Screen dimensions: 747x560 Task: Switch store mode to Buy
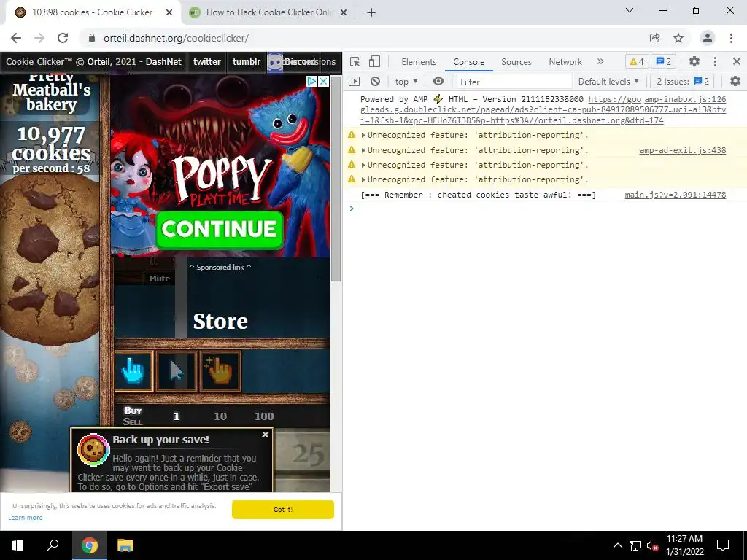133,411
